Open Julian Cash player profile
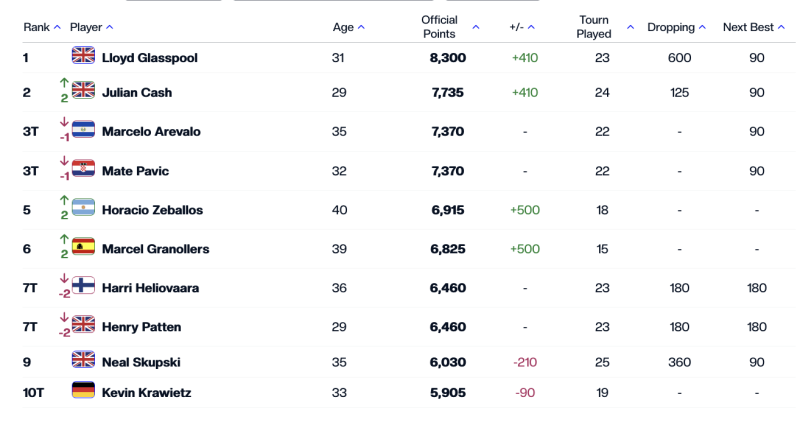 tap(137, 92)
